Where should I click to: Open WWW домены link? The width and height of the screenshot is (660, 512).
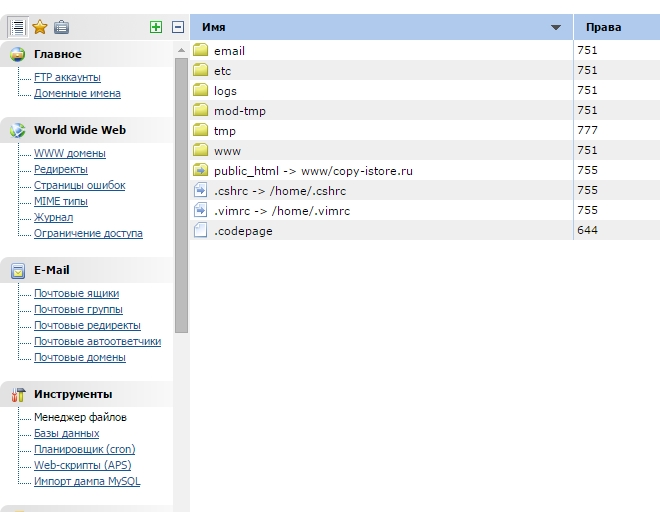pos(70,153)
